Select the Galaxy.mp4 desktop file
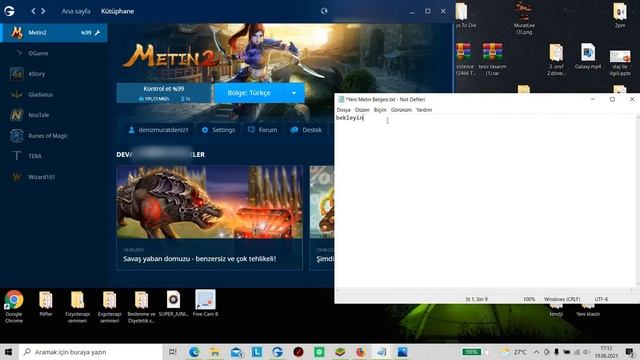Screen dimensions: 640x360 point(588,56)
